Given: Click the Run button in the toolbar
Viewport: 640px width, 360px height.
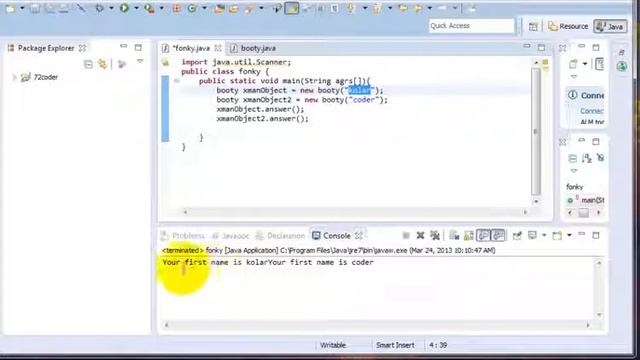Looking at the screenshot, I should click(x=124, y=8).
